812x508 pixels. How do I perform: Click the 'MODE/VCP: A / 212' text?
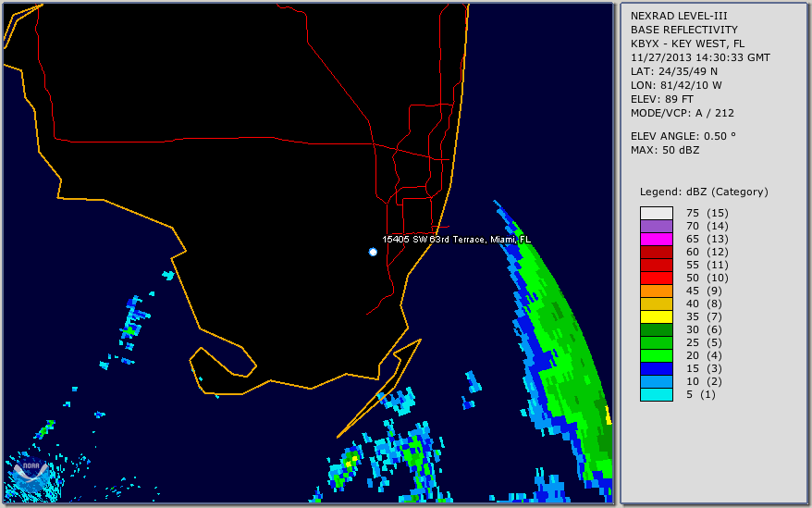click(682, 114)
